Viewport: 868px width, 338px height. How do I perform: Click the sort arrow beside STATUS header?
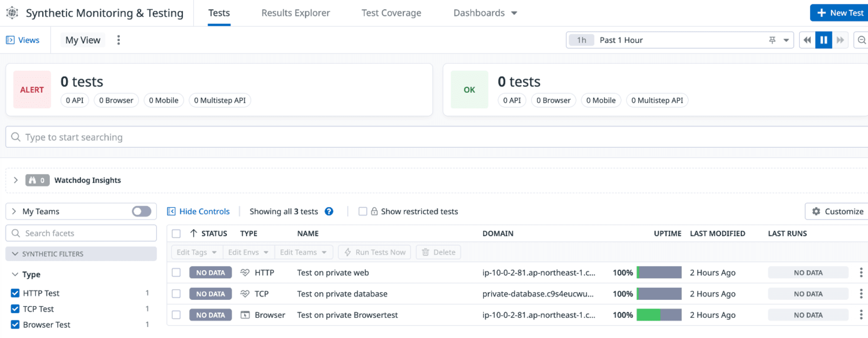pos(194,233)
